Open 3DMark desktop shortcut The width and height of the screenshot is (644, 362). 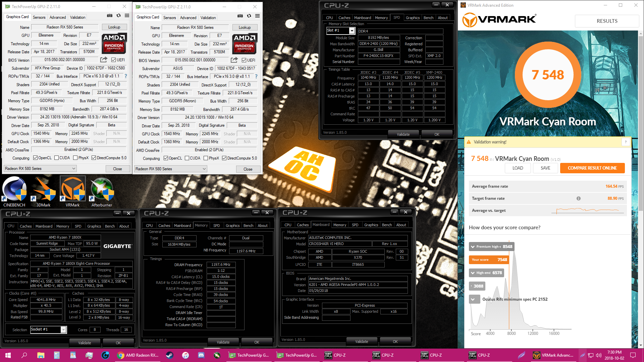tap(44, 192)
